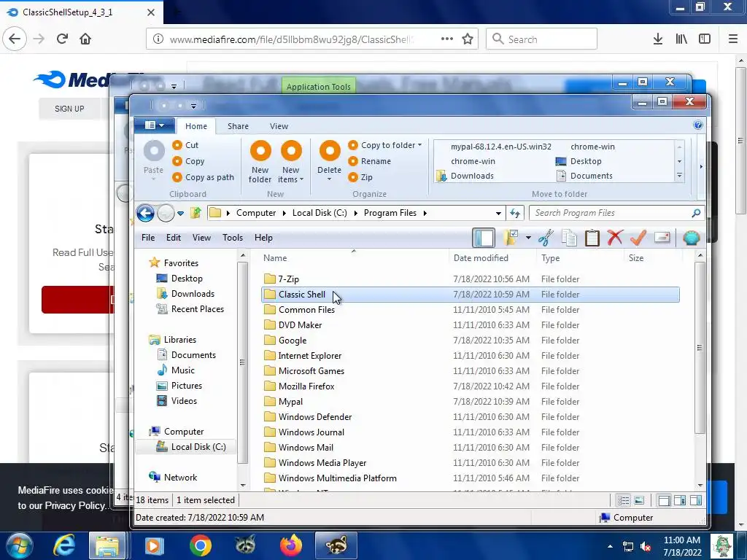The image size is (747, 560).
Task: Click Zip in the Organize group
Action: click(x=360, y=177)
